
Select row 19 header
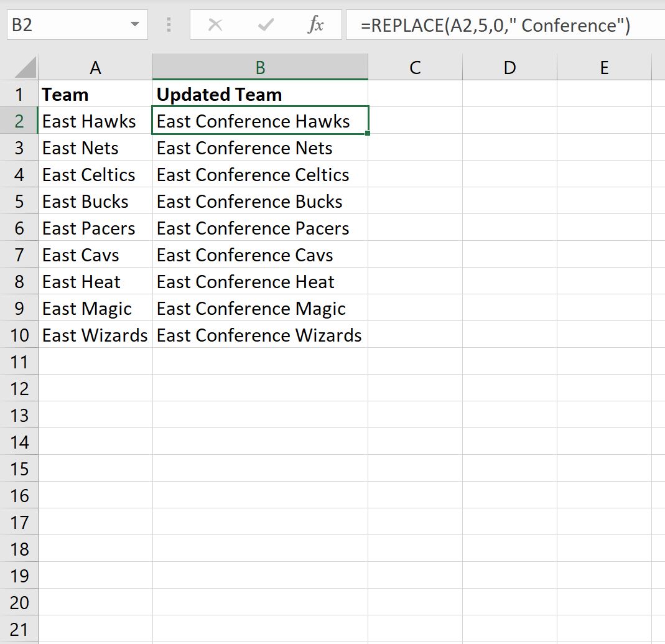point(19,576)
